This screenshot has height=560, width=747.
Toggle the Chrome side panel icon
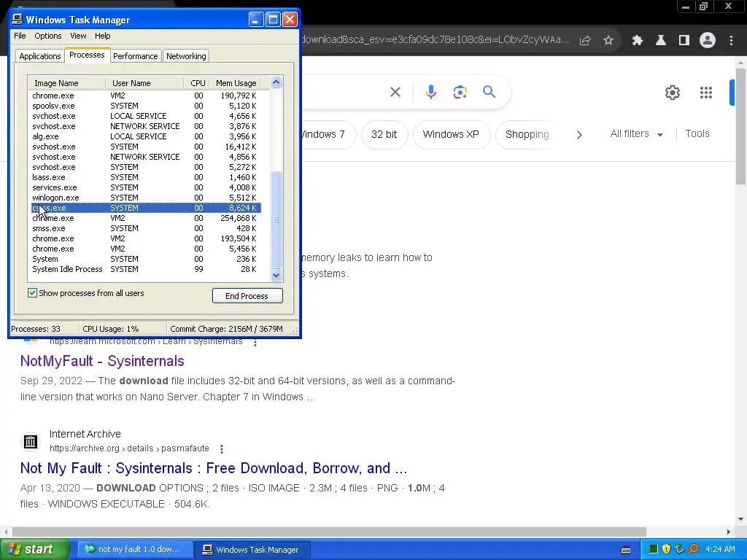click(684, 41)
